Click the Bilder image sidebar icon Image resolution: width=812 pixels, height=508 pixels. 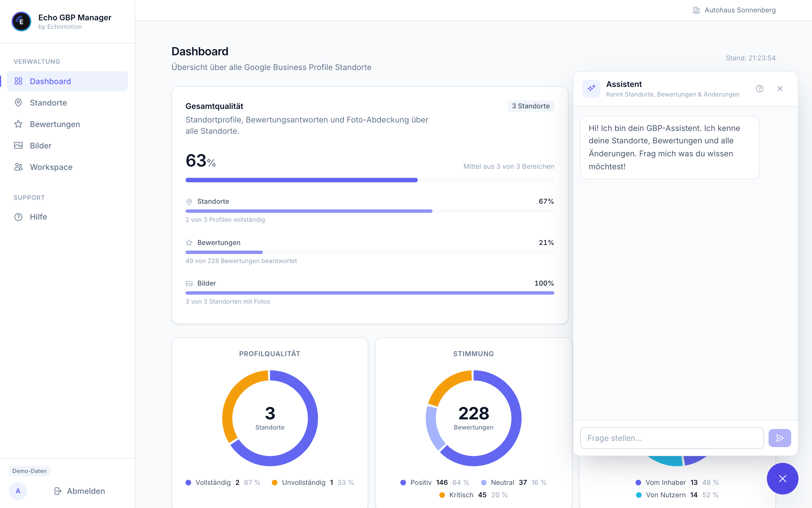point(18,145)
